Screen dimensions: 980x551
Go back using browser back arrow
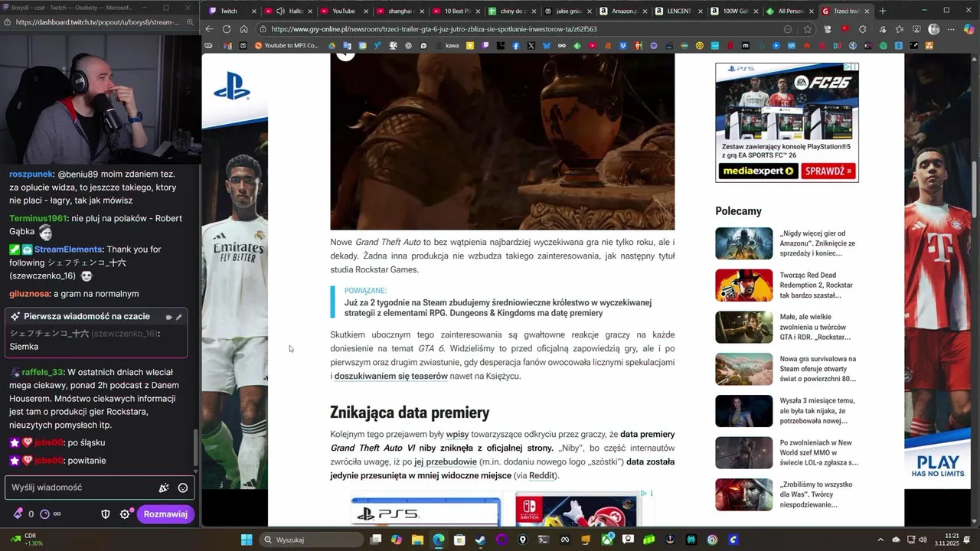click(x=209, y=29)
